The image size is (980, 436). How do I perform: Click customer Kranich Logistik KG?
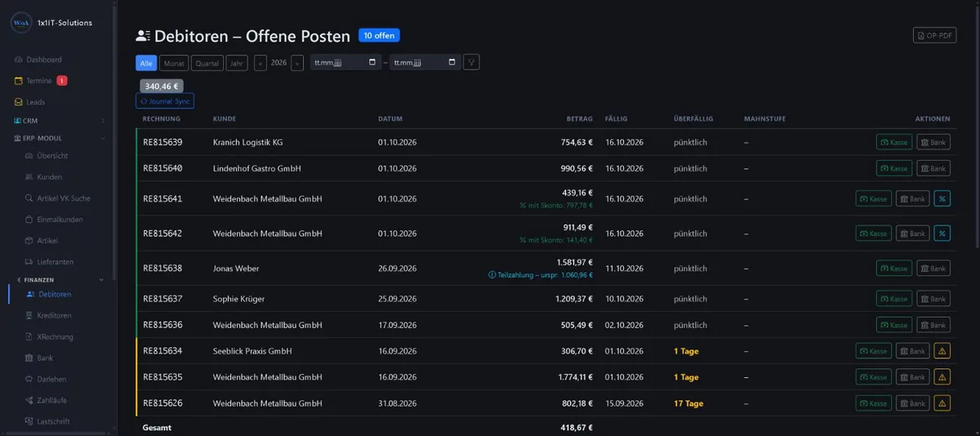(x=248, y=142)
